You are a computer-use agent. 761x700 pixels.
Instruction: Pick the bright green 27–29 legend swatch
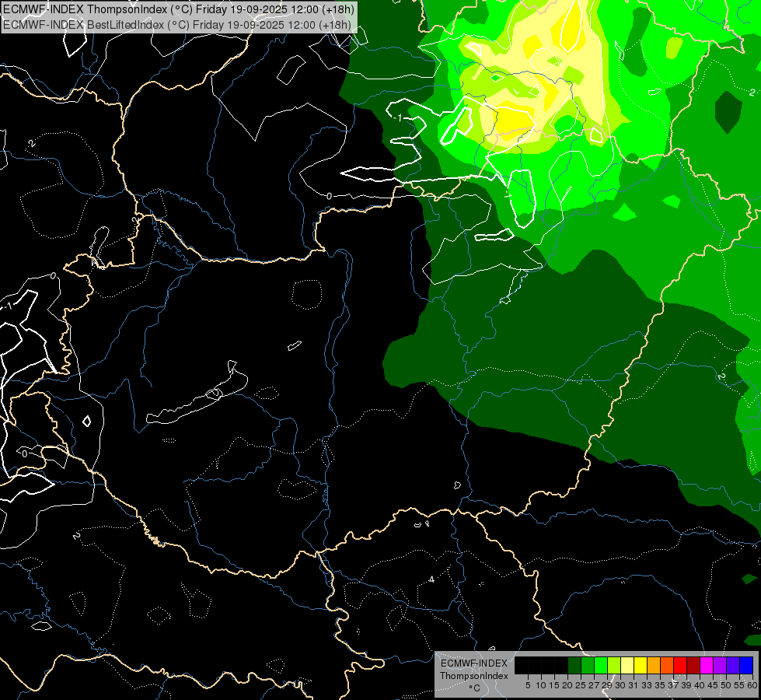point(601,665)
